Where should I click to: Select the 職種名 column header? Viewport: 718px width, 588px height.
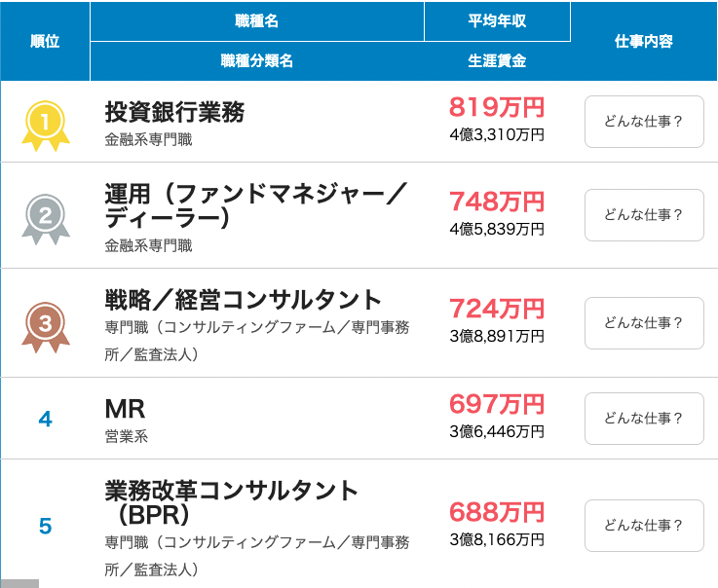[x=257, y=21]
